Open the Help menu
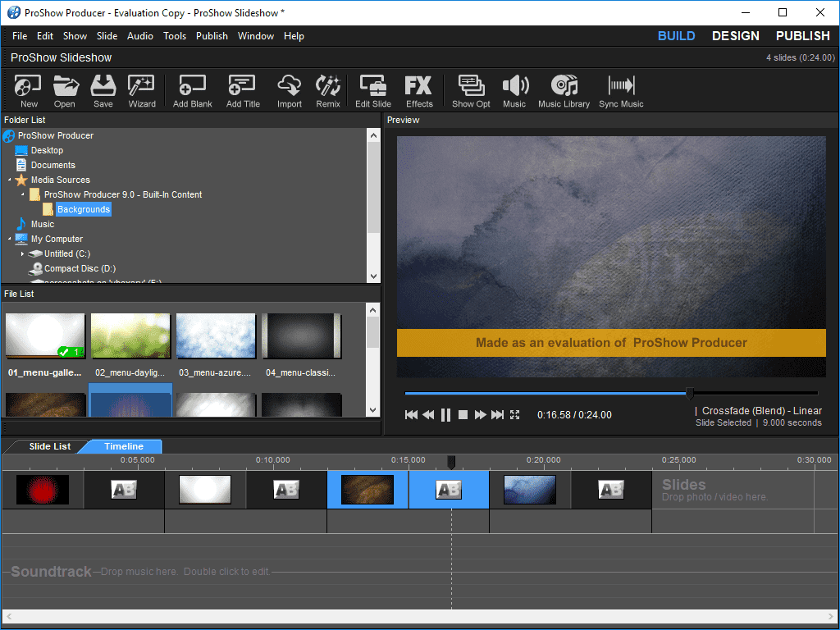The height and width of the screenshot is (630, 840). pyautogui.click(x=294, y=36)
